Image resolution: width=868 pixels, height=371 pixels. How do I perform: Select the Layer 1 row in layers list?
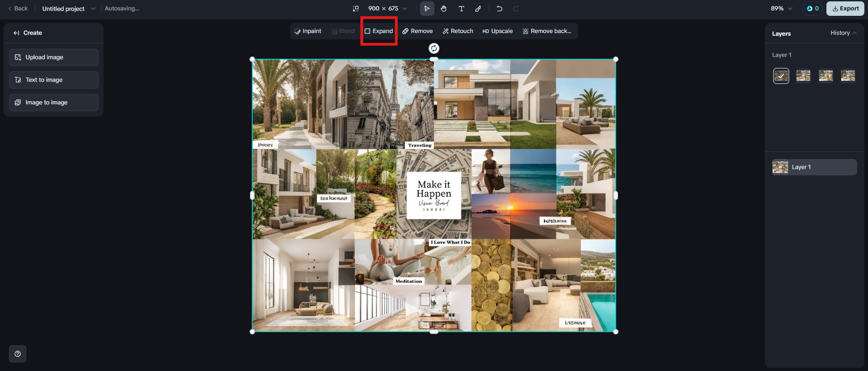click(x=815, y=167)
